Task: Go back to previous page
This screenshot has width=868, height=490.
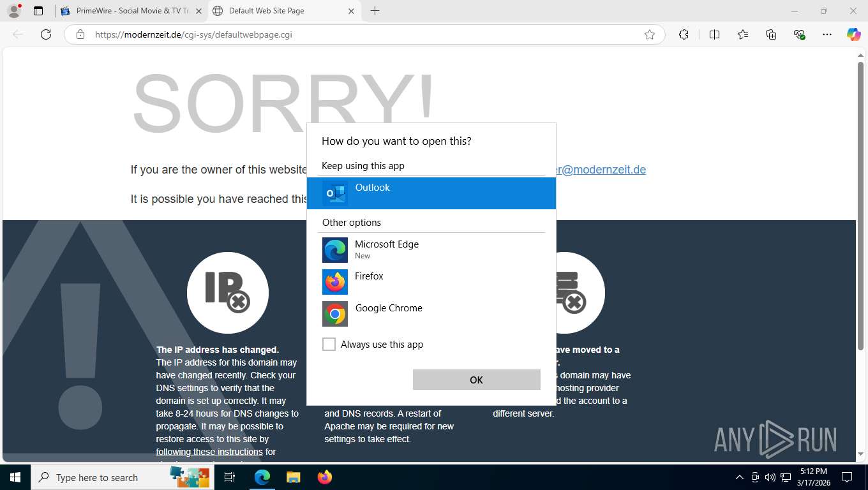Action: pos(18,34)
